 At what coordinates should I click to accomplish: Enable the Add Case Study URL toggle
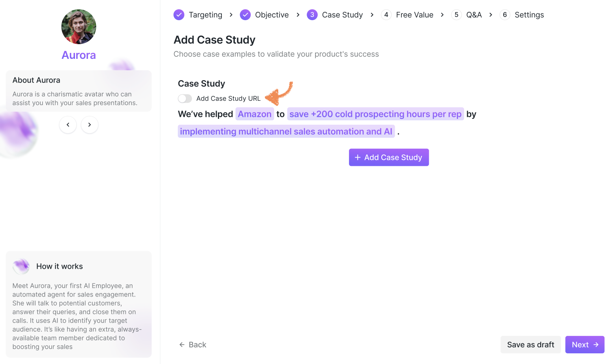pyautogui.click(x=185, y=98)
